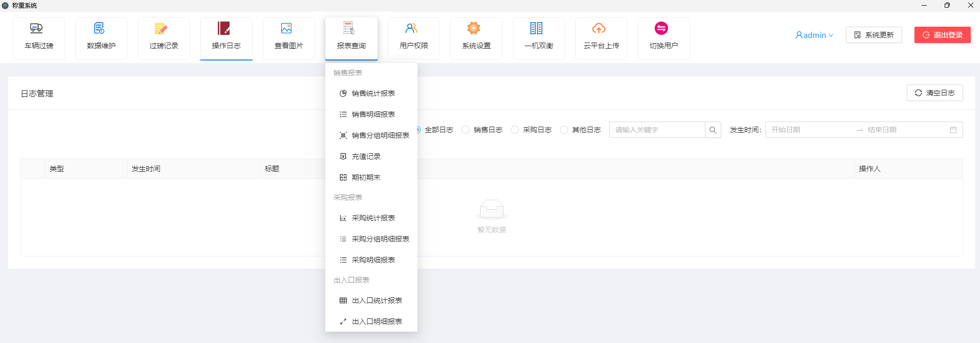Click the 清空日志 clear log button
The image size is (980, 343).
(x=934, y=93)
